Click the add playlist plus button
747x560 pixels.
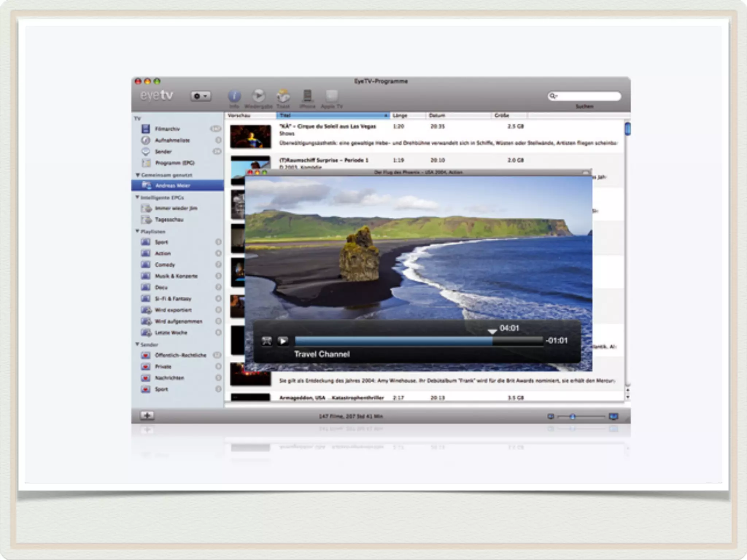[x=147, y=416]
